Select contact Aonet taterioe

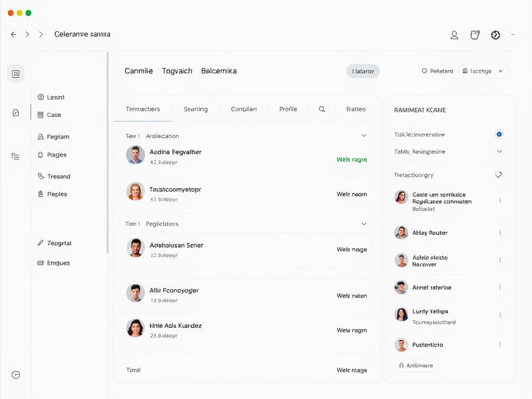[432, 287]
